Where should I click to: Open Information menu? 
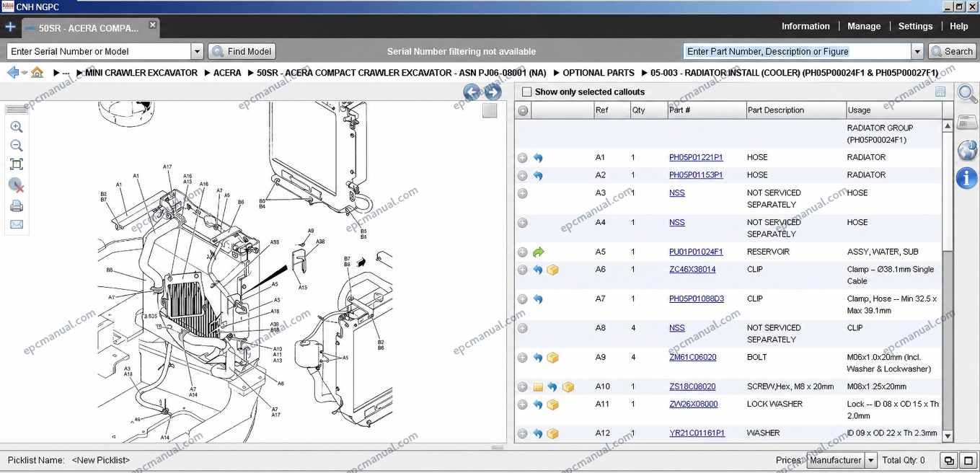pyautogui.click(x=805, y=26)
